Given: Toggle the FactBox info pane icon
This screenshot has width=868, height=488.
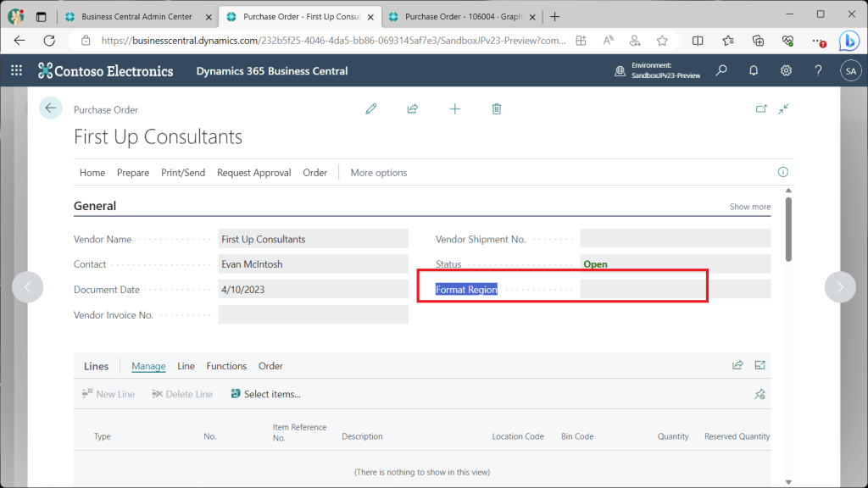Looking at the screenshot, I should (782, 172).
